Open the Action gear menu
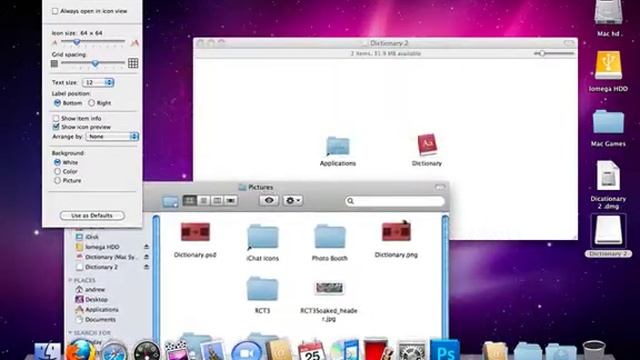Screen dimensions: 640x360 (293, 200)
